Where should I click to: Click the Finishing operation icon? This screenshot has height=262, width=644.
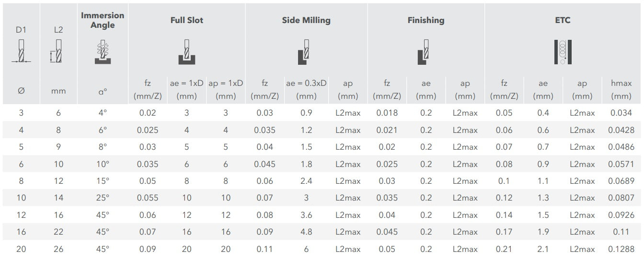424,52
